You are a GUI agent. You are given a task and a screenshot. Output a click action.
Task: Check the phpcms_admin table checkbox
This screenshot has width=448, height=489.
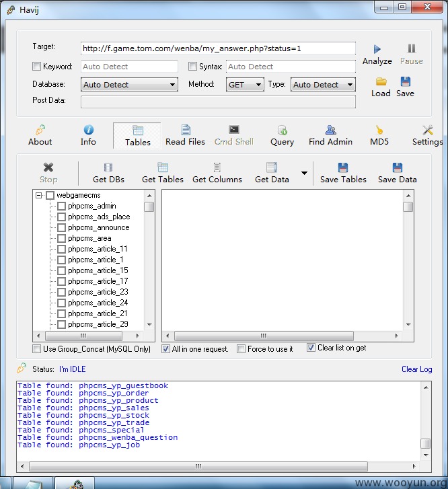pyautogui.click(x=61, y=206)
